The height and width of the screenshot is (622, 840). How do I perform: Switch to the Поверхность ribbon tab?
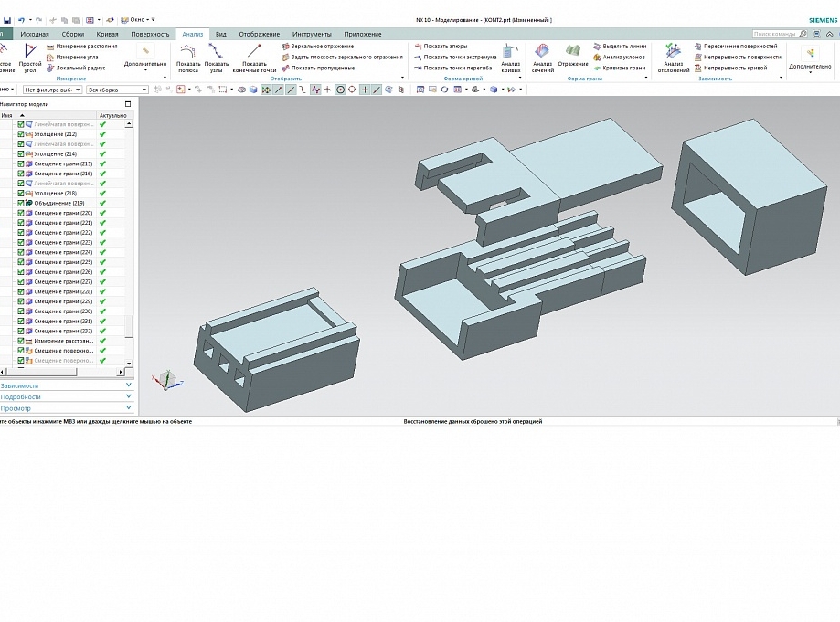(x=150, y=34)
